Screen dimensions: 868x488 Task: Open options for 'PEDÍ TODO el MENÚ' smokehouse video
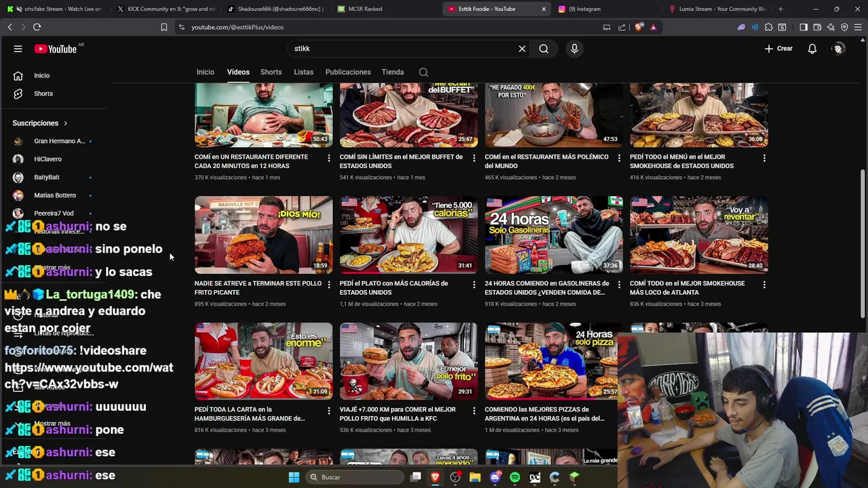[x=764, y=158]
